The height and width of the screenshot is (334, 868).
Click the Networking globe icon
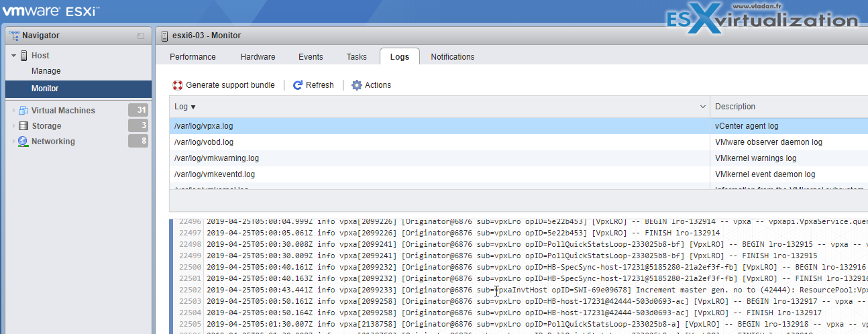(23, 142)
